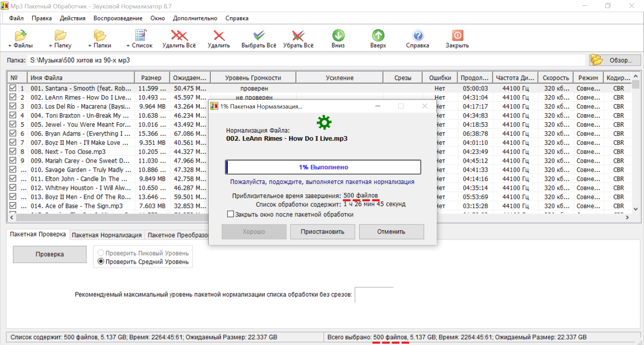Open the 'Правка' menu
The image size is (644, 345).
(42, 18)
